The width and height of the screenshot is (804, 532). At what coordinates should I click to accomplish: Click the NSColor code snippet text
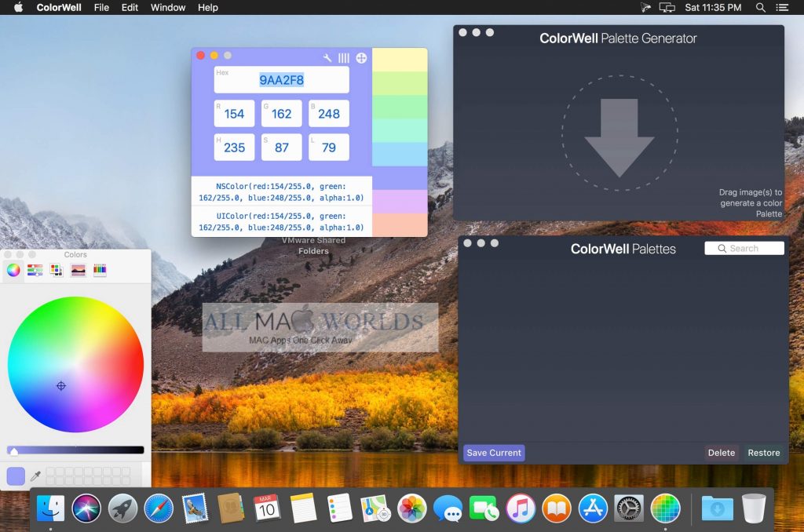click(282, 191)
